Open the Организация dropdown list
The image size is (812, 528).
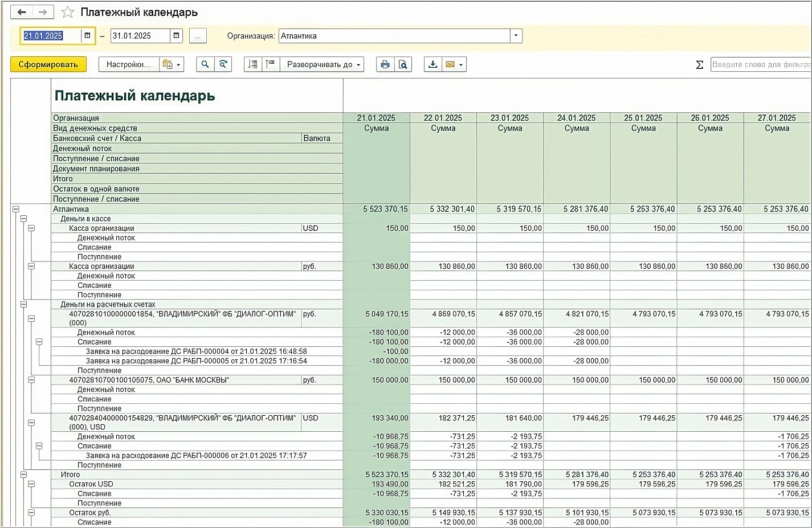(x=516, y=36)
